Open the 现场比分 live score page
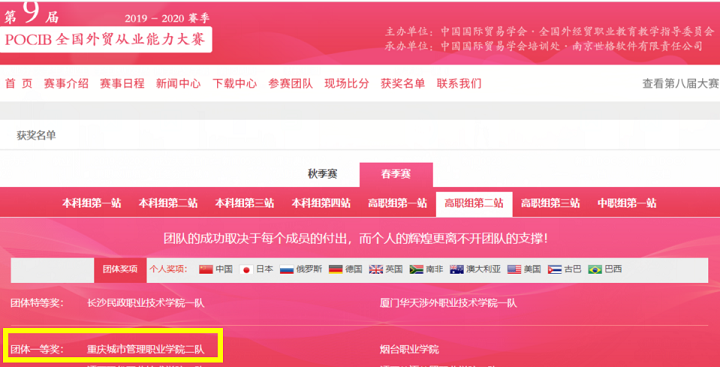 [347, 84]
